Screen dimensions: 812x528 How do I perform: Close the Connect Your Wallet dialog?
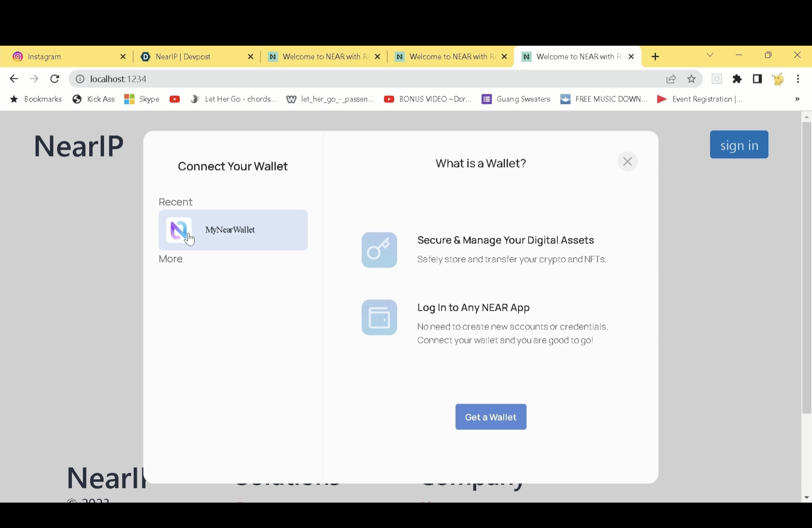pyautogui.click(x=627, y=162)
